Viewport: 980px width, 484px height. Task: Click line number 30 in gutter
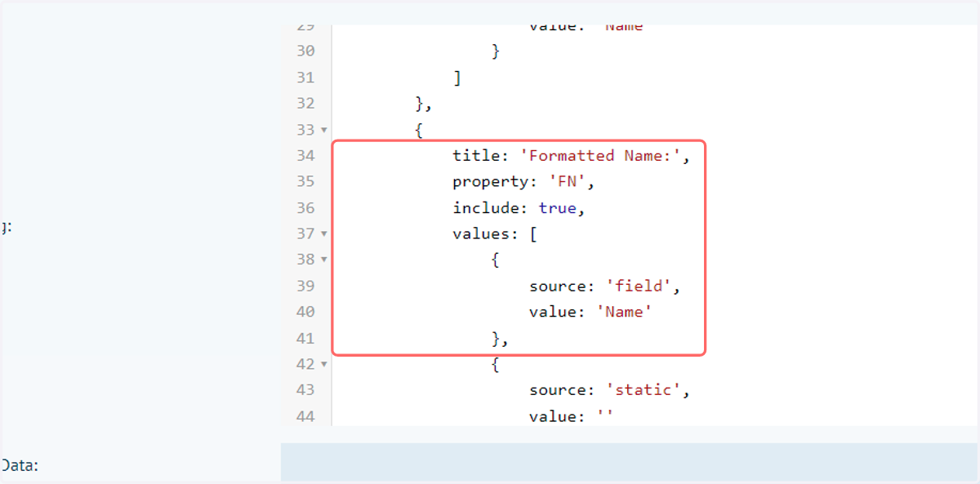[305, 51]
